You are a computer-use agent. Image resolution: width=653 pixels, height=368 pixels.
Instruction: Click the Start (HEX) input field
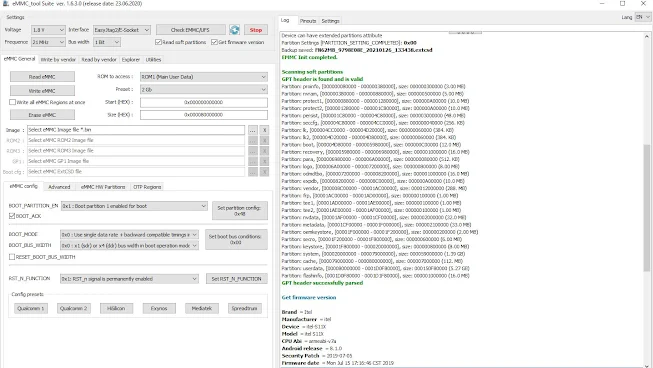(204, 102)
